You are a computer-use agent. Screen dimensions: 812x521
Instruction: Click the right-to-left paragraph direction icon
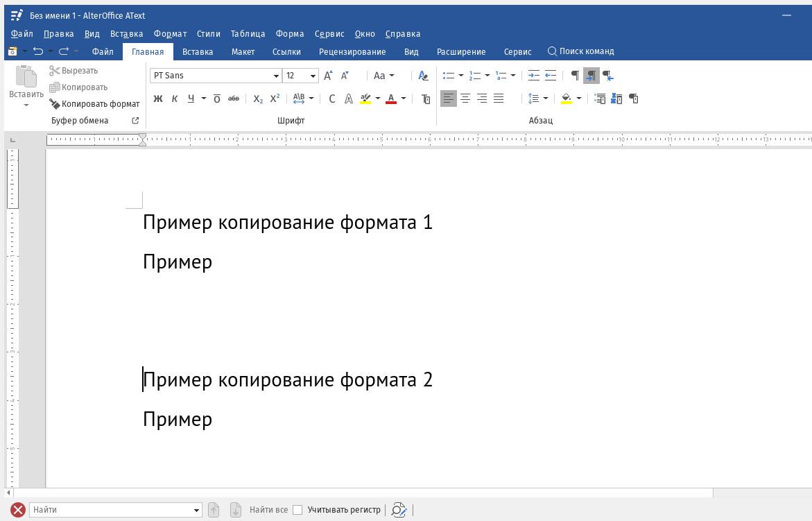click(x=608, y=76)
